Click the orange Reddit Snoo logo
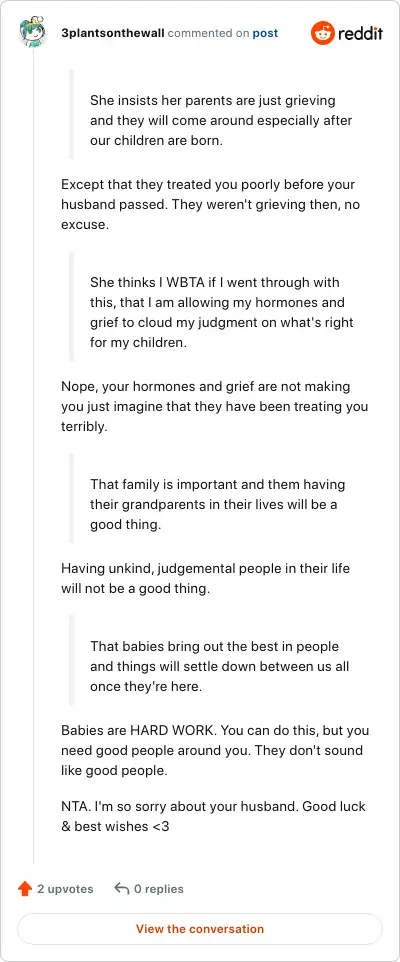Screen dimensions: 400x962 coord(323,33)
